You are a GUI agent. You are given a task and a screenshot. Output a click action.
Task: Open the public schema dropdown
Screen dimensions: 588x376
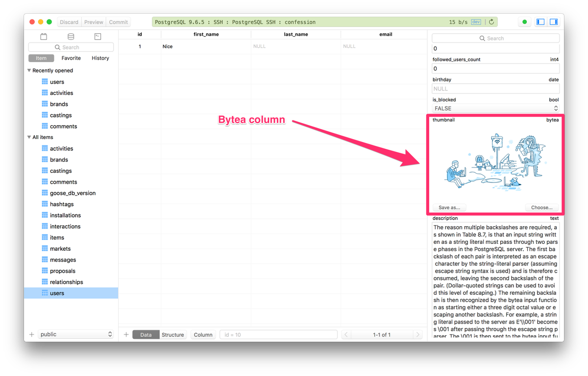pyautogui.click(x=76, y=334)
